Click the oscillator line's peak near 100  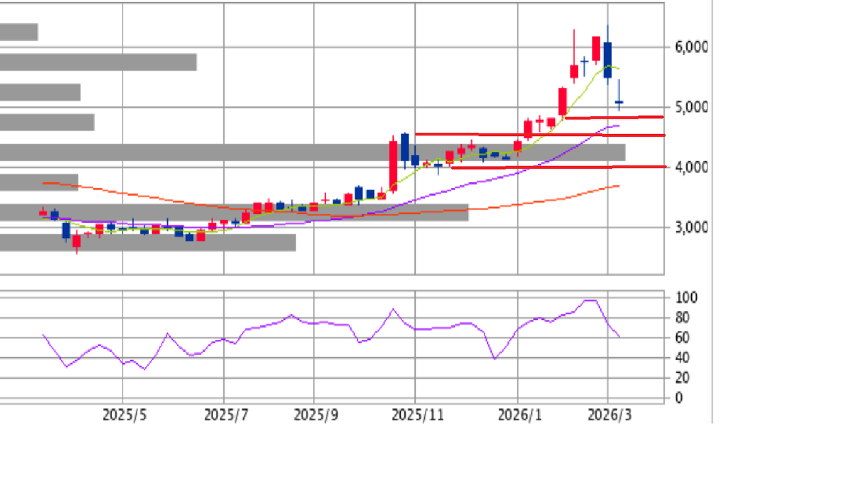pyautogui.click(x=590, y=300)
